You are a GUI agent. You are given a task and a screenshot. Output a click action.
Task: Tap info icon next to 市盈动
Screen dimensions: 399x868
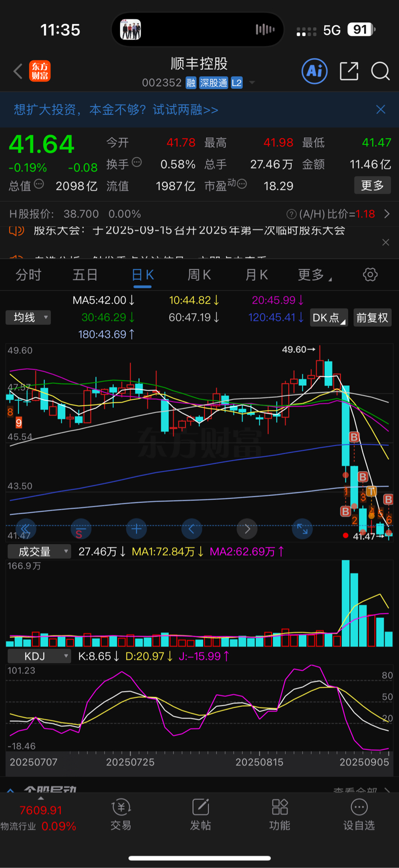(242, 184)
